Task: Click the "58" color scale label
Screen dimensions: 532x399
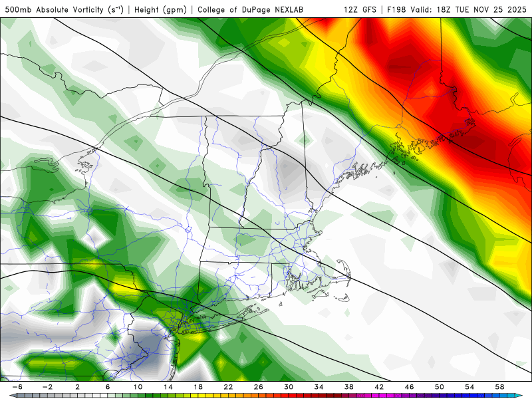Action: coord(499,387)
